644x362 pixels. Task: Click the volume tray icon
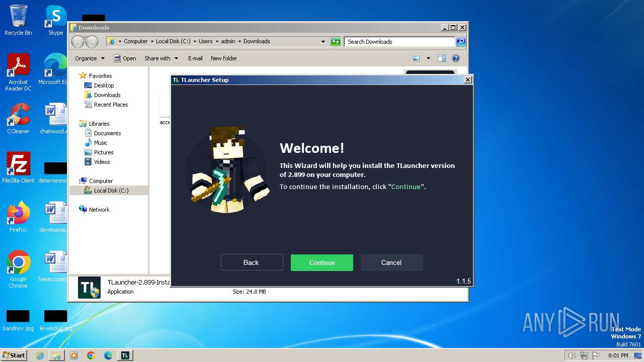click(x=572, y=355)
